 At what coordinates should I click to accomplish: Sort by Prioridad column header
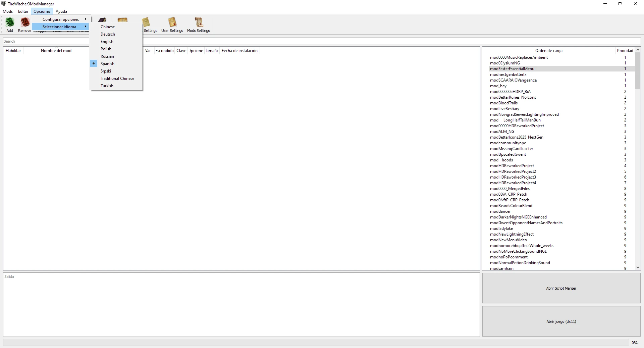click(x=625, y=51)
